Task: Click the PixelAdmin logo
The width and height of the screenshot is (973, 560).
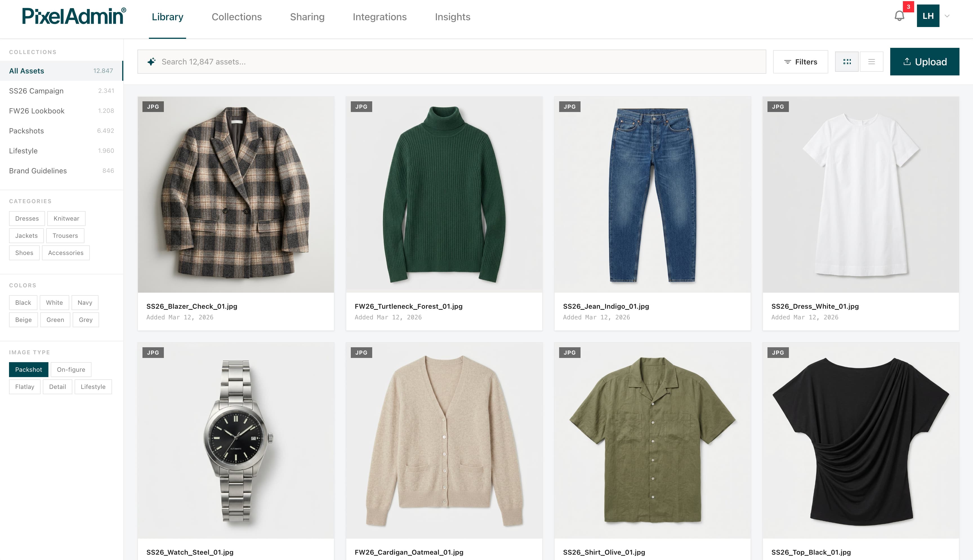Action: (74, 17)
